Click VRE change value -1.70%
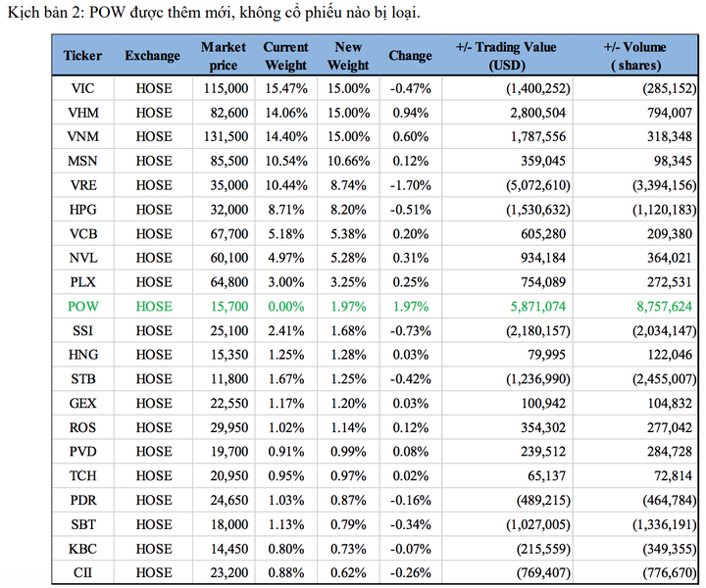This screenshot has height=588, width=706. click(x=410, y=186)
